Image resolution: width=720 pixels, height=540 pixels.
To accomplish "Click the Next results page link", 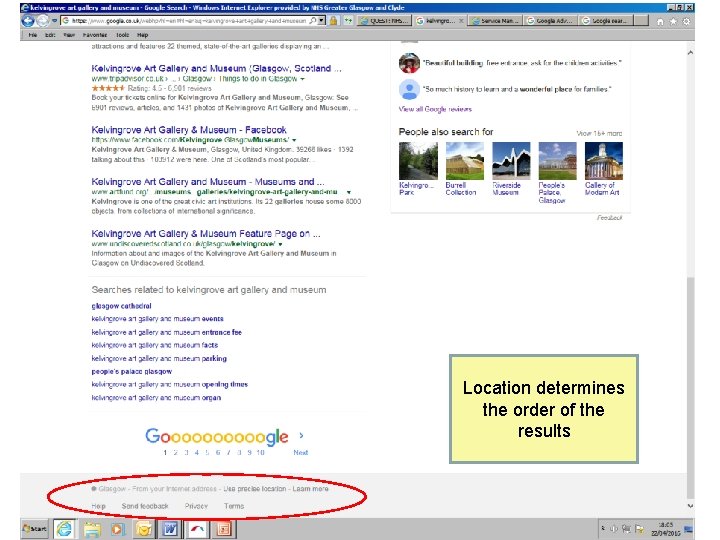I will 301,452.
